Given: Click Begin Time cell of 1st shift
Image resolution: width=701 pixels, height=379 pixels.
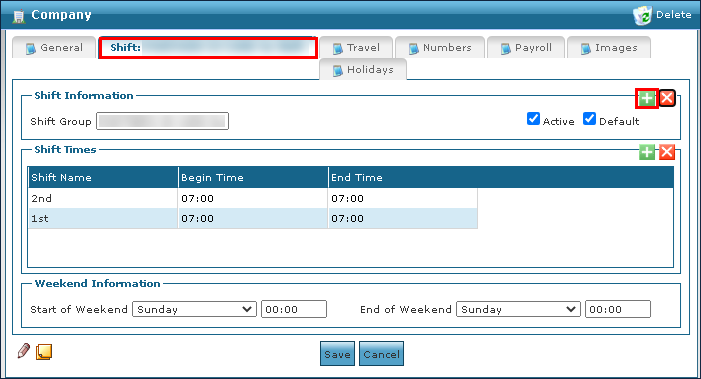Looking at the screenshot, I should (x=253, y=219).
